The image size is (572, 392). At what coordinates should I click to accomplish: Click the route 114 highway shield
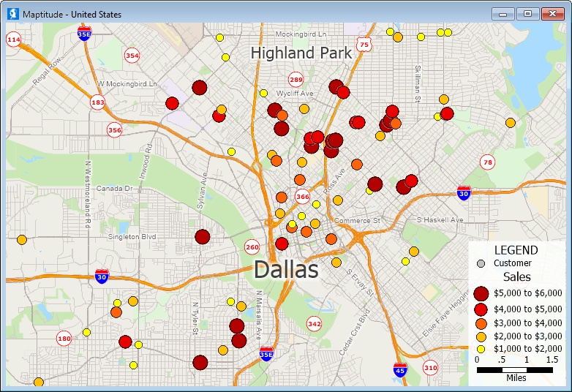(x=13, y=39)
